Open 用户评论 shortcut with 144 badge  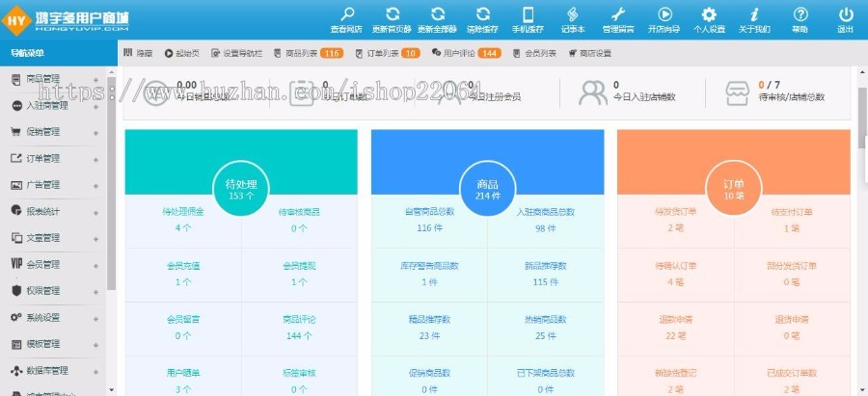point(467,54)
